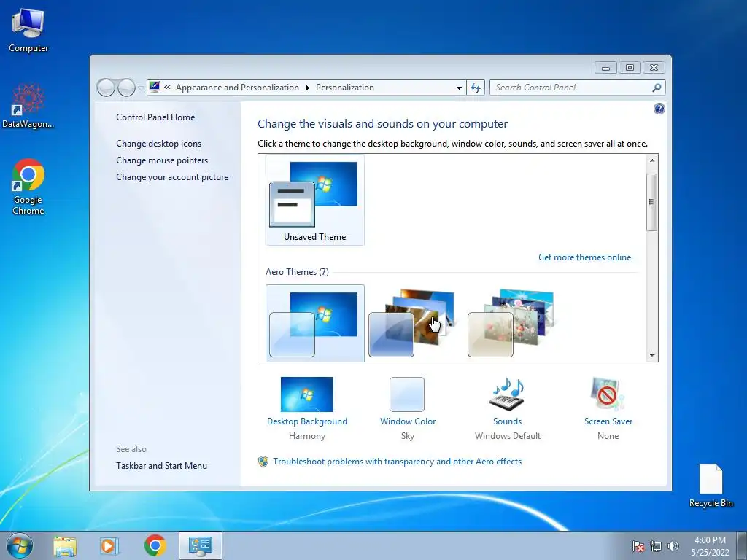Open the Help question mark icon

tap(659, 109)
